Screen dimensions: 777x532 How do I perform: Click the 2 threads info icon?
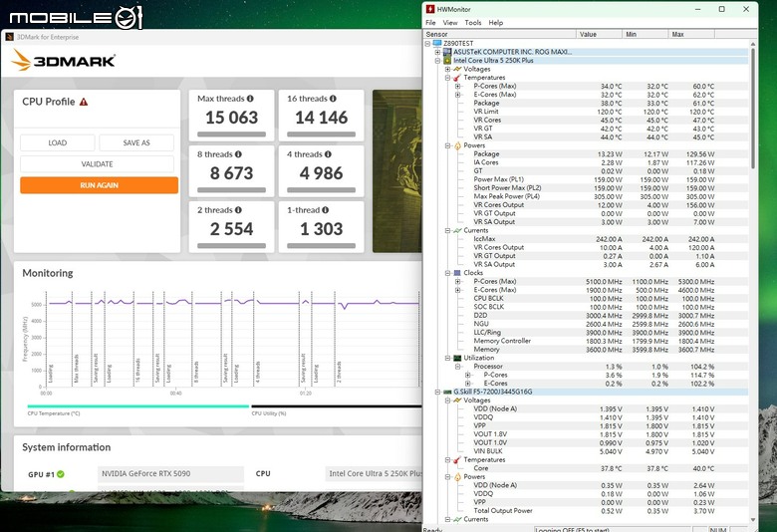(x=238, y=210)
